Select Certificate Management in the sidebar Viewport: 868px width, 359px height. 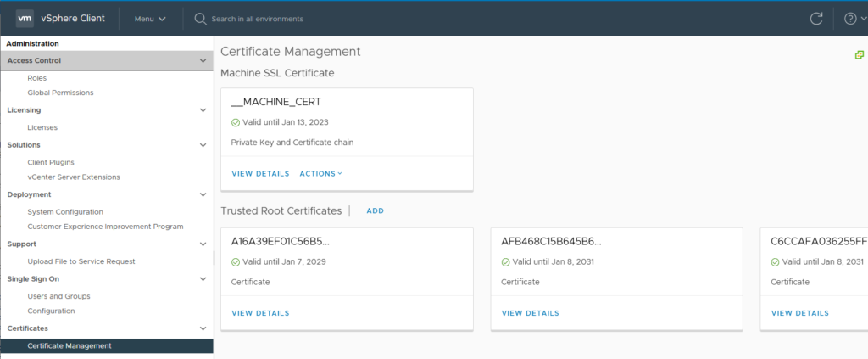pos(106,345)
